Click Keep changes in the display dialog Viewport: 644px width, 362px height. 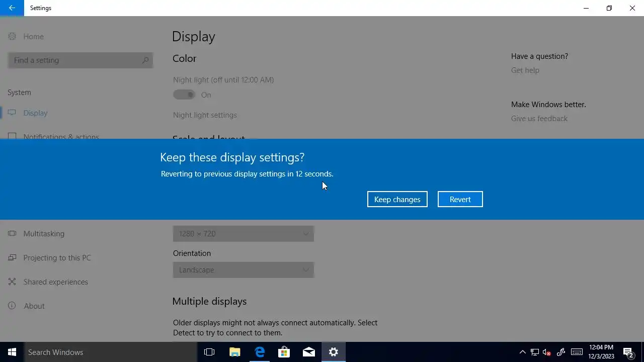[397, 199]
